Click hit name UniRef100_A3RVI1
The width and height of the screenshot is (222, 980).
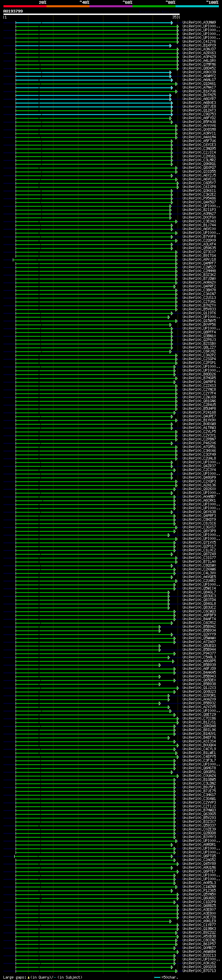(199, 133)
